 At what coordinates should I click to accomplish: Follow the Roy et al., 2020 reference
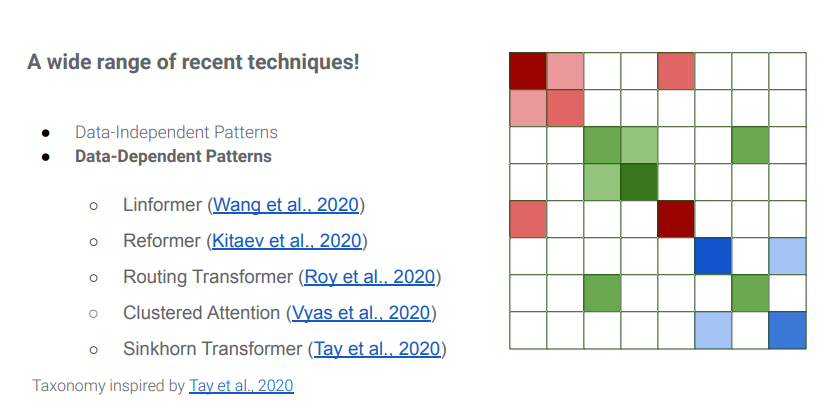[370, 277]
